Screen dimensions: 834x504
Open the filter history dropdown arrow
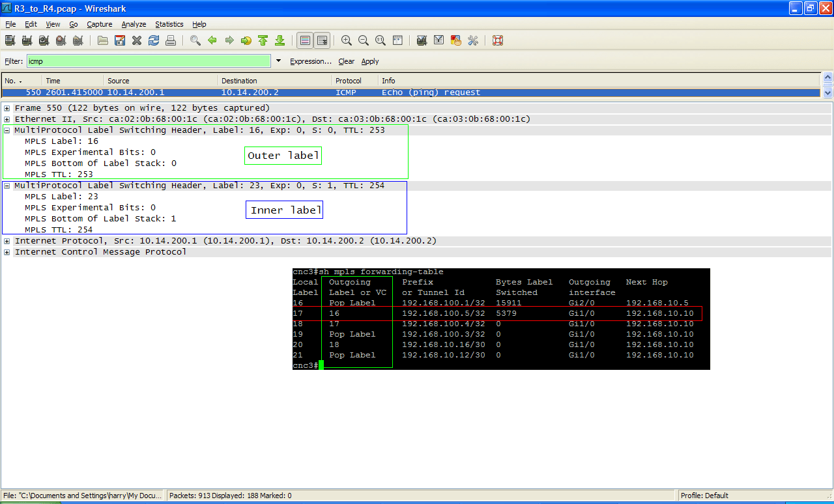pyautogui.click(x=279, y=61)
